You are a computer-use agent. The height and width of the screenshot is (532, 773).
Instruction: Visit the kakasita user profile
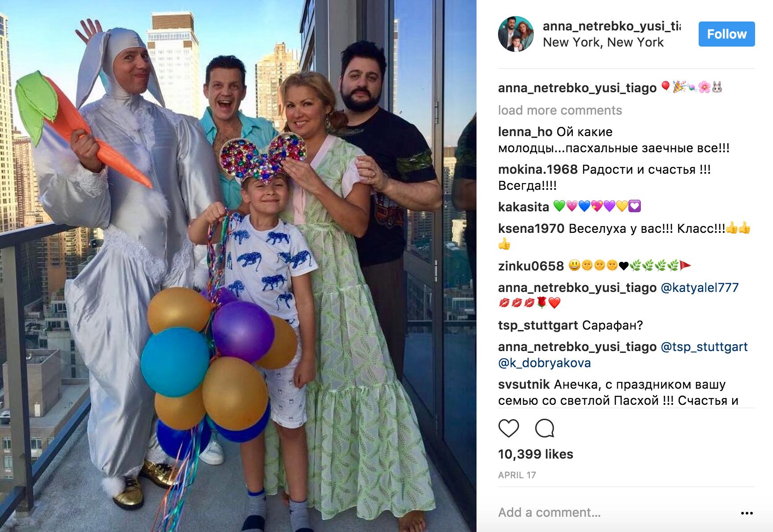pos(524,207)
